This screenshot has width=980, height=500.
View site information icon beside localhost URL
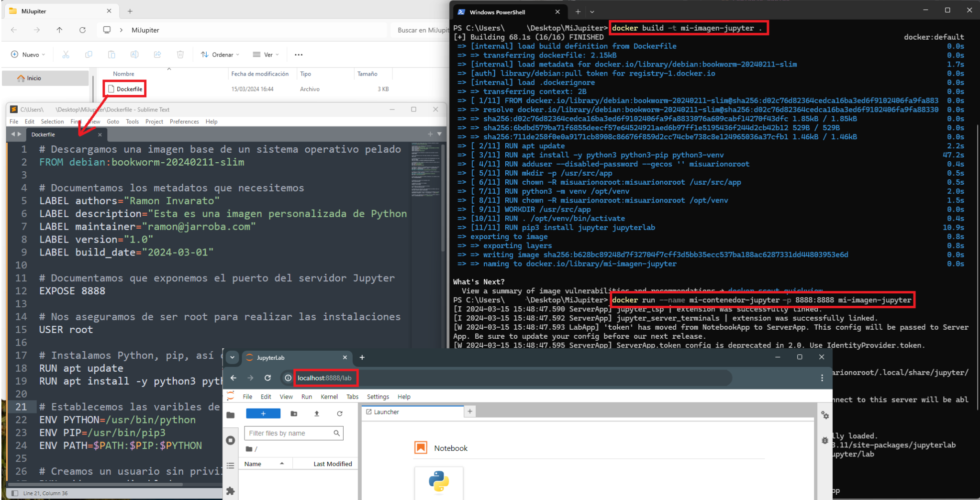288,378
